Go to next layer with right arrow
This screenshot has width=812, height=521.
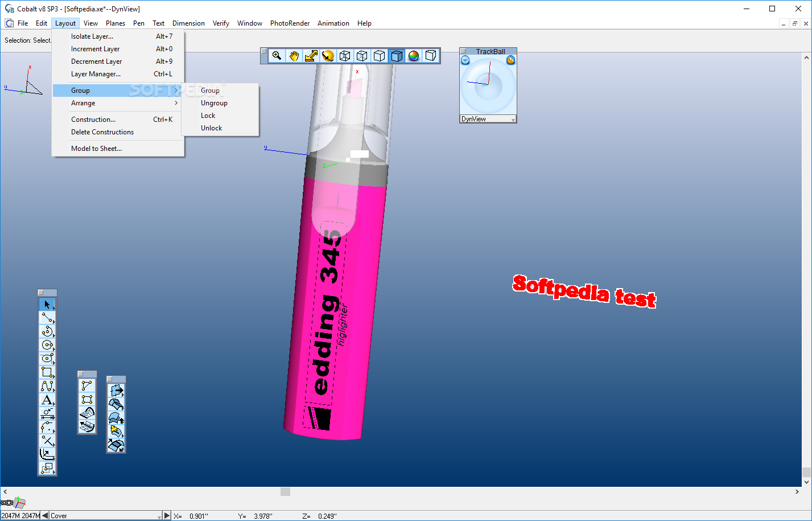coord(167,515)
